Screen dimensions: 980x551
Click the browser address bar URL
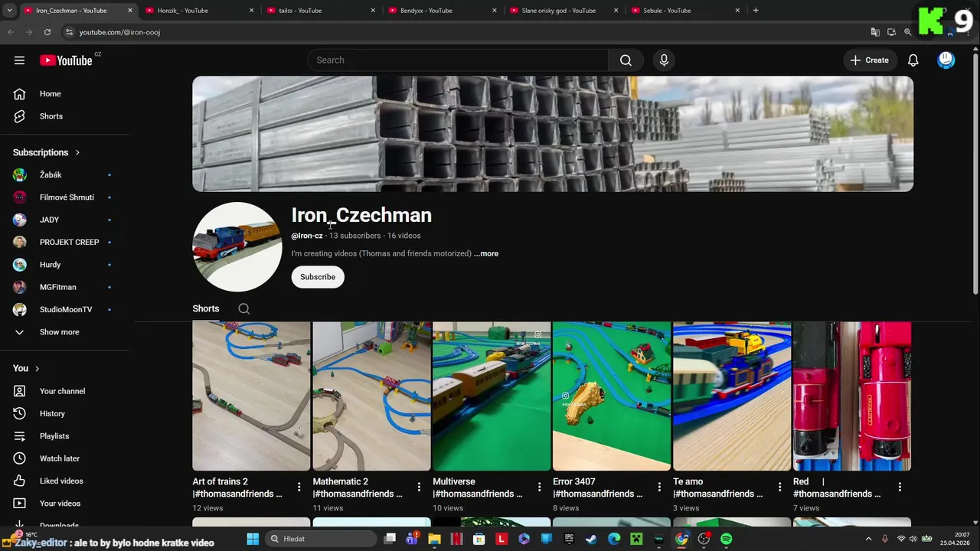click(119, 32)
